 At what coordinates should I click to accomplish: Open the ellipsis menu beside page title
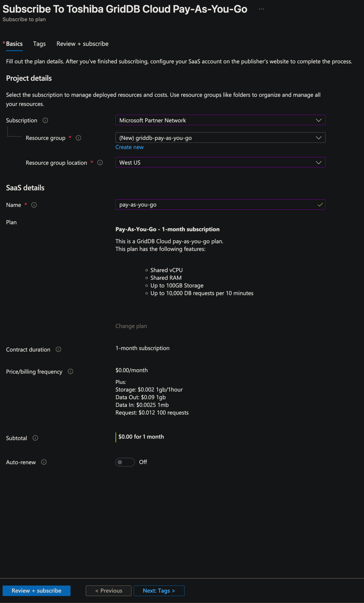click(261, 9)
